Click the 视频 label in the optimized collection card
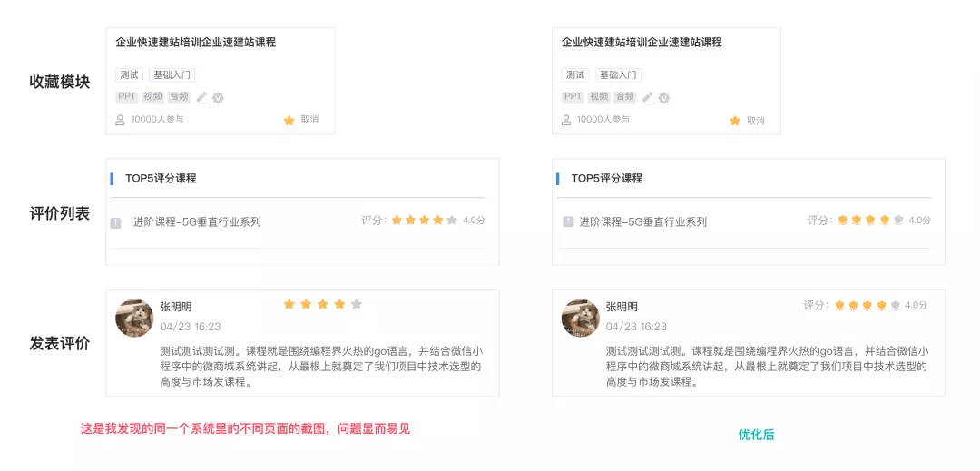Viewport: 980px width, 471px height. pyautogui.click(x=599, y=97)
